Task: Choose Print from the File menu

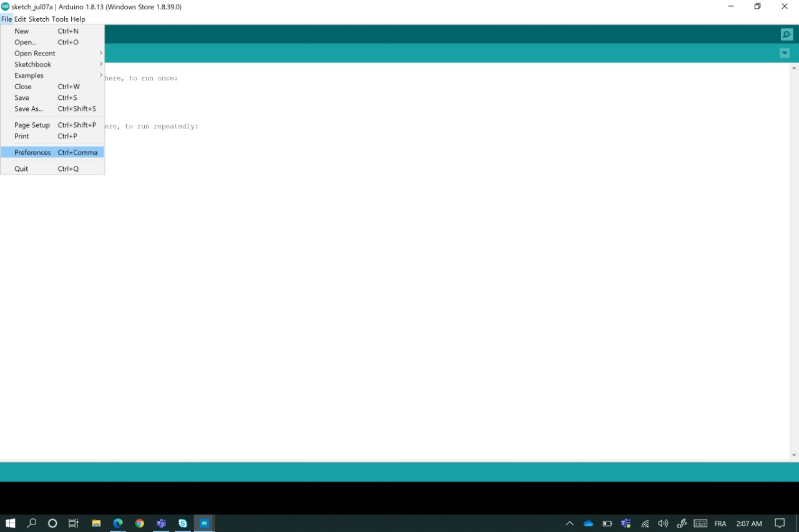Action: pyautogui.click(x=52, y=137)
